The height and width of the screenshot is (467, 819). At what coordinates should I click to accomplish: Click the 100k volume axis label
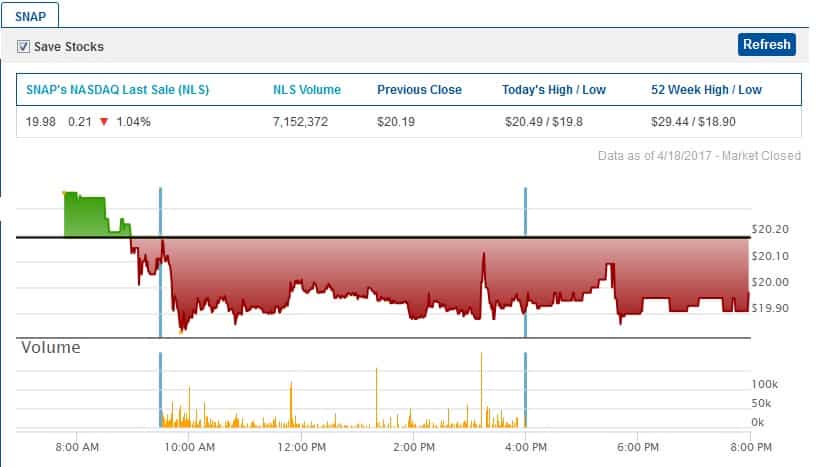point(765,384)
